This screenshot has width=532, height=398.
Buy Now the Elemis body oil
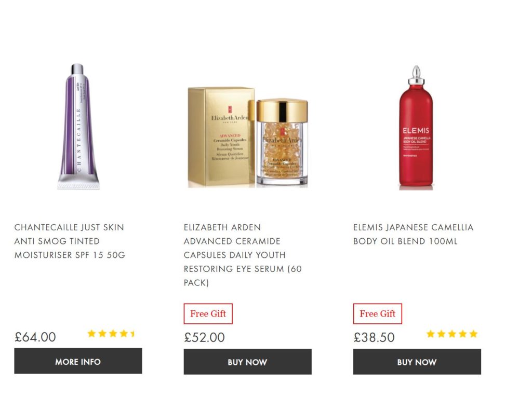pos(417,362)
